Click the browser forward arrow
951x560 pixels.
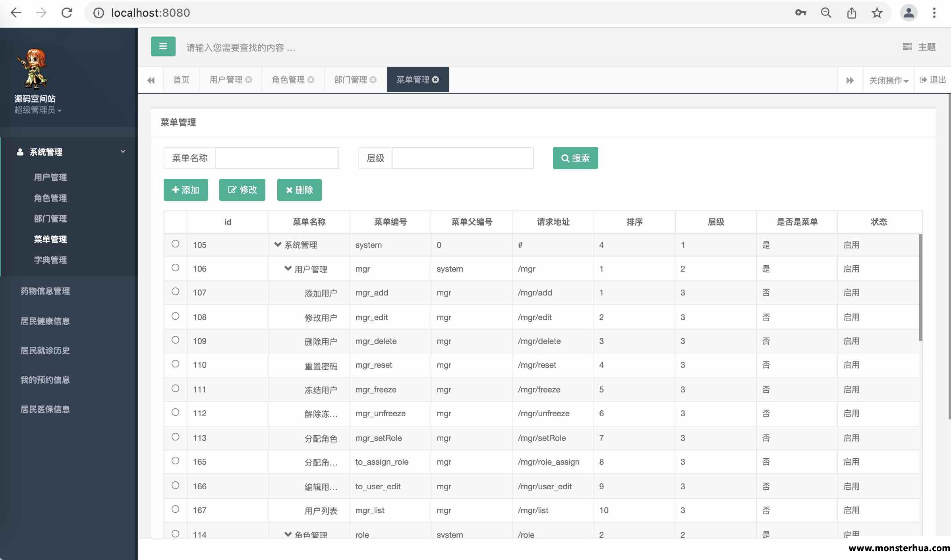point(41,13)
